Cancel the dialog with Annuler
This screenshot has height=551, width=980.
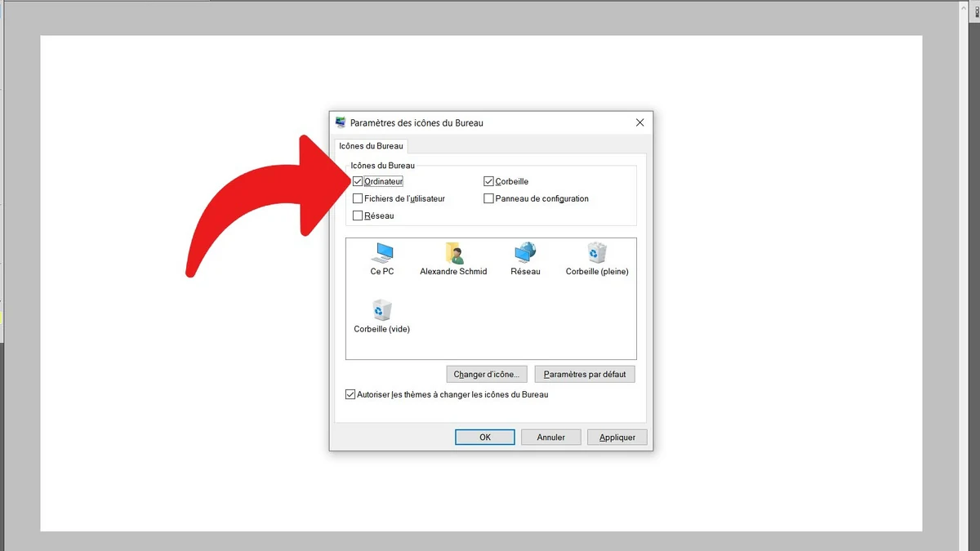(550, 437)
